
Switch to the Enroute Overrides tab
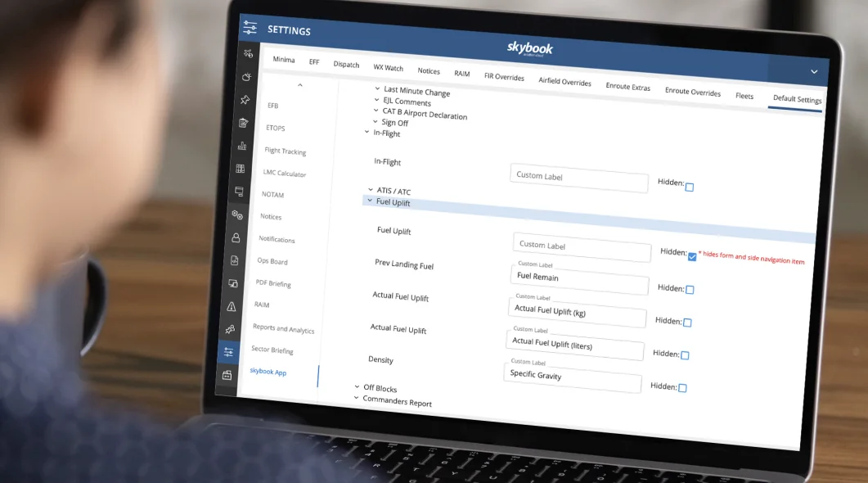[x=692, y=92]
